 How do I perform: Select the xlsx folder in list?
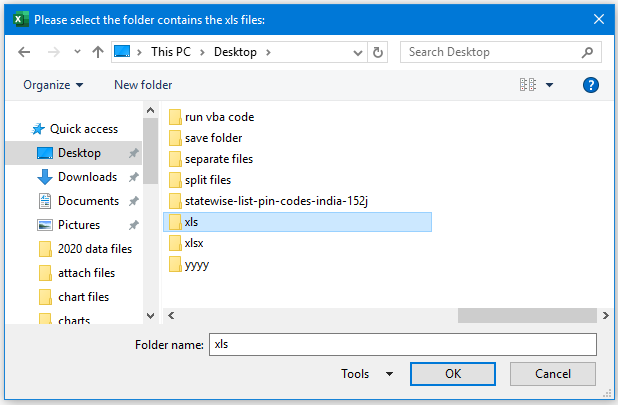[195, 243]
